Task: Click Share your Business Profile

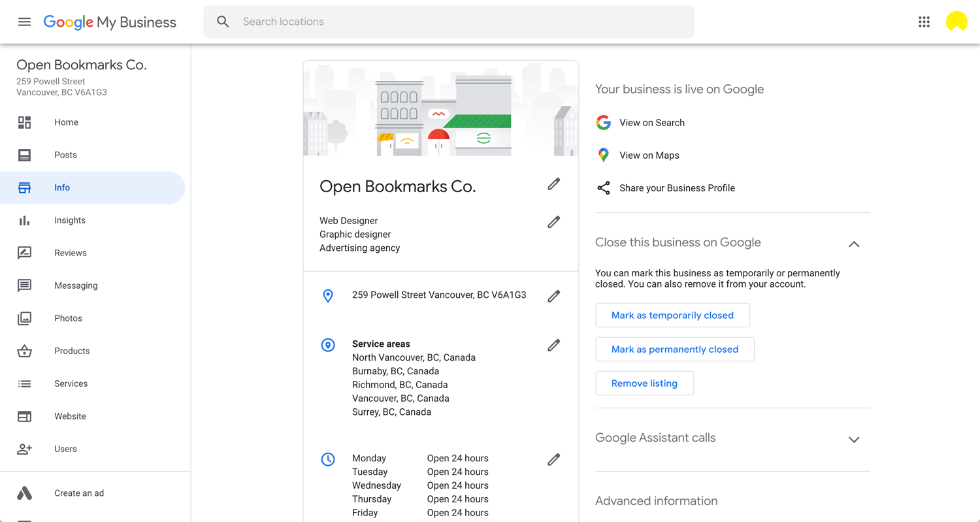Action: point(677,188)
